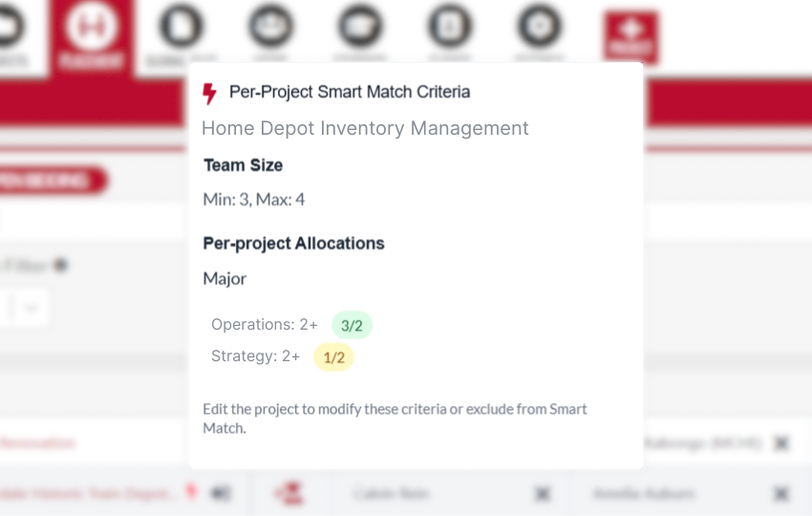Expand the dropdown chevron under the Filter label

point(32,308)
